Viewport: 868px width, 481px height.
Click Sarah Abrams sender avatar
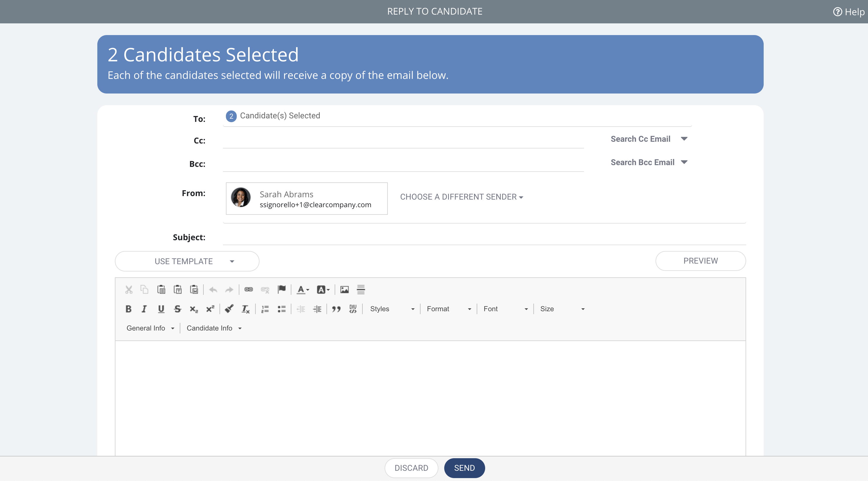coord(241,197)
